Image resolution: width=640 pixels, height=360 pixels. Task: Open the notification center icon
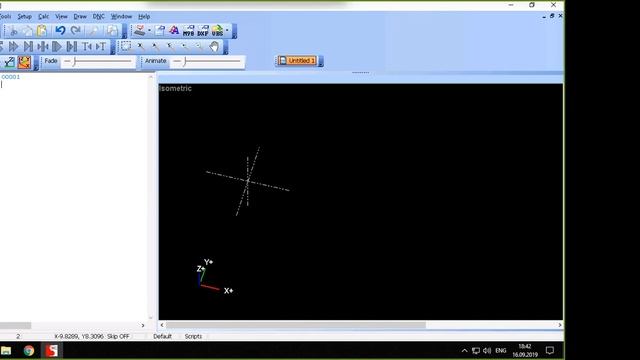[x=550, y=351]
